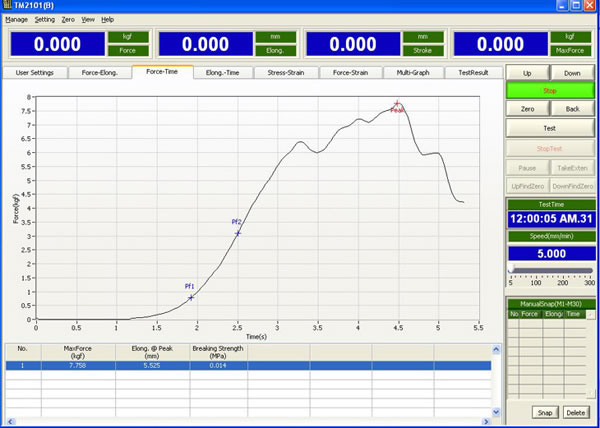Screen dimensions: 600x428
Task: Switch to the Multi-Graph tab
Action: point(414,73)
